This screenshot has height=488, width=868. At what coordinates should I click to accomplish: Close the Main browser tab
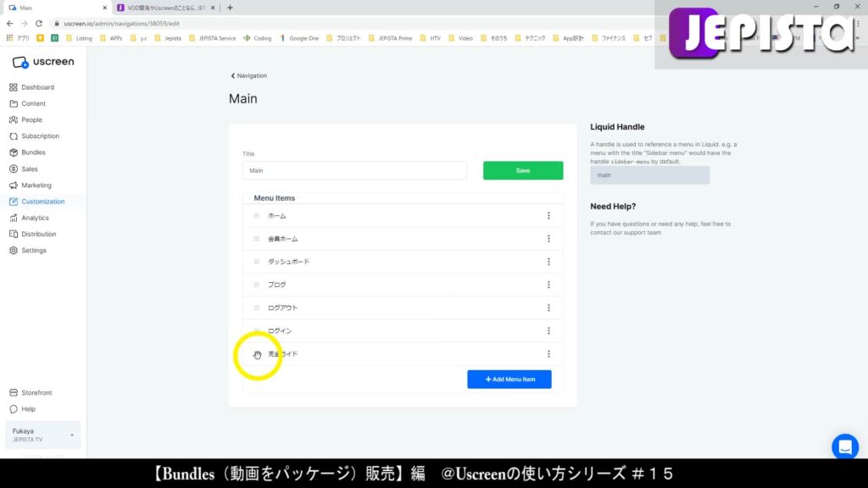tap(104, 8)
